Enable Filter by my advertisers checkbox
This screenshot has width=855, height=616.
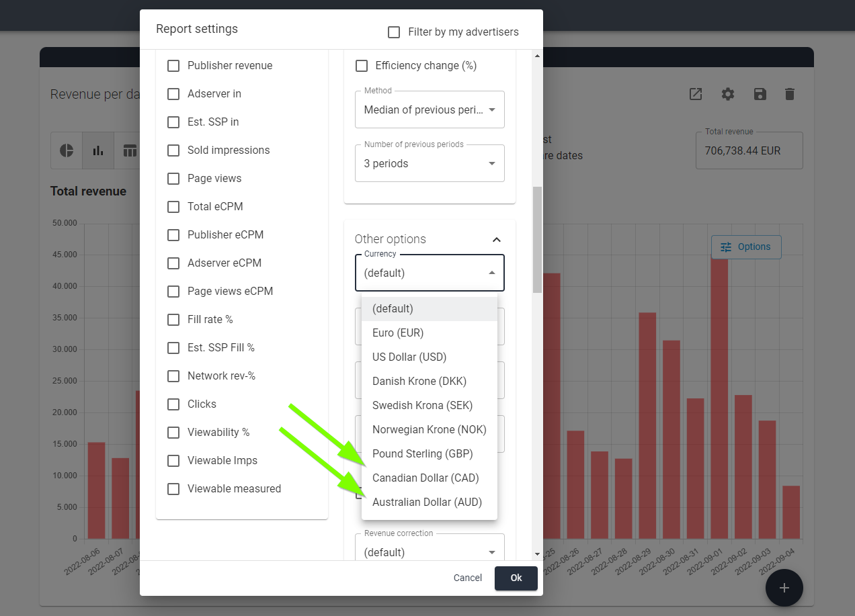point(394,32)
